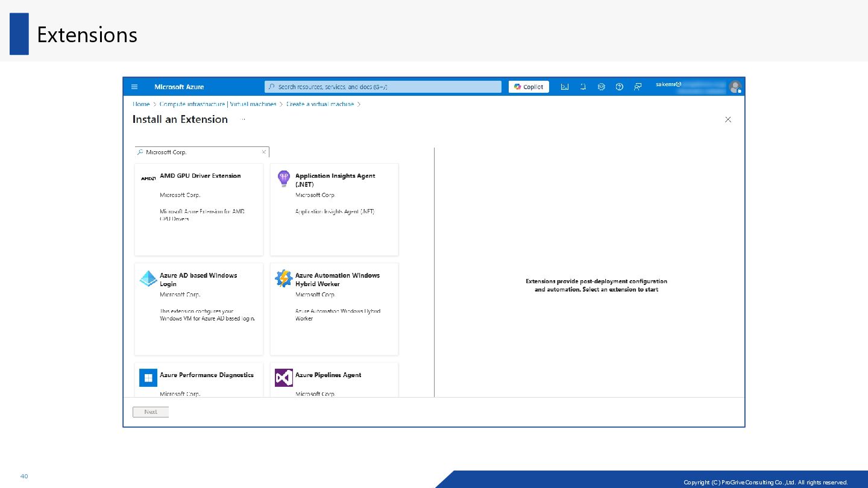Click the Pipelines Agent Visual Studio icon
The height and width of the screenshot is (488, 868).
(283, 378)
